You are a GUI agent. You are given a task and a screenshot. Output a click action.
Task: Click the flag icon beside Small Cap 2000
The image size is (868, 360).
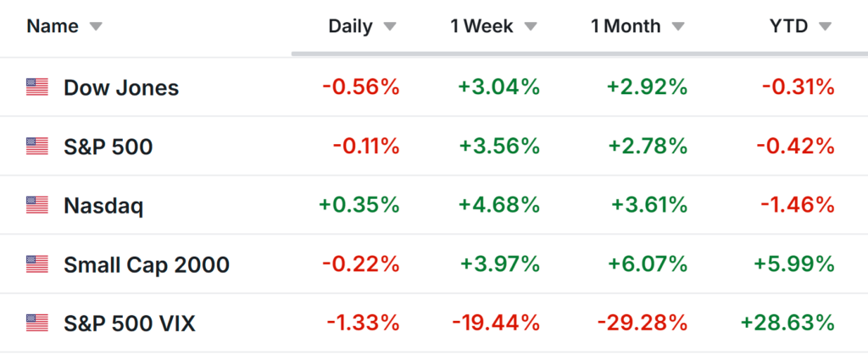[36, 264]
